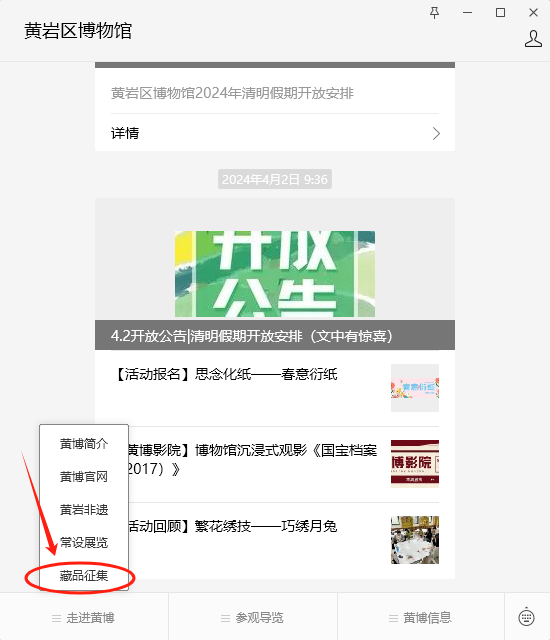550x640 pixels.
Task: Open the 开放公告 green banner image
Action: [275, 274]
